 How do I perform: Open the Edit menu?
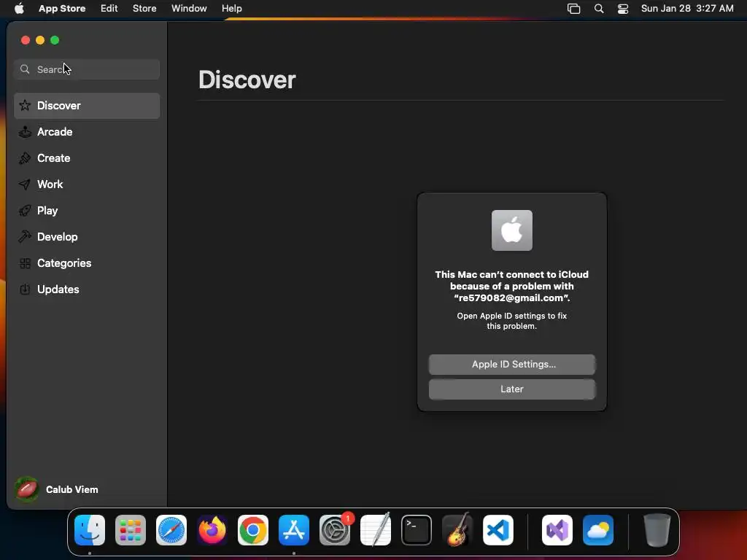click(109, 8)
